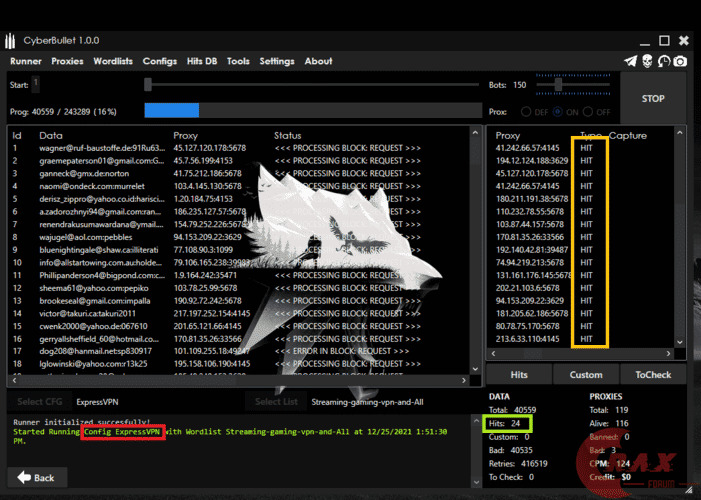The image size is (701, 500).
Task: Switch to the ToCheck tab
Action: pos(653,375)
